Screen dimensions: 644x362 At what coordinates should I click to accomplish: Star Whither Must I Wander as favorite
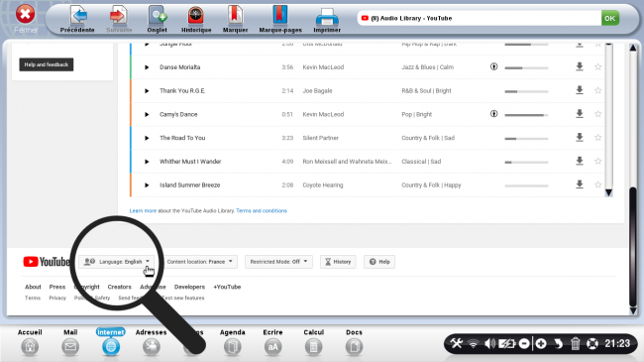pos(598,161)
